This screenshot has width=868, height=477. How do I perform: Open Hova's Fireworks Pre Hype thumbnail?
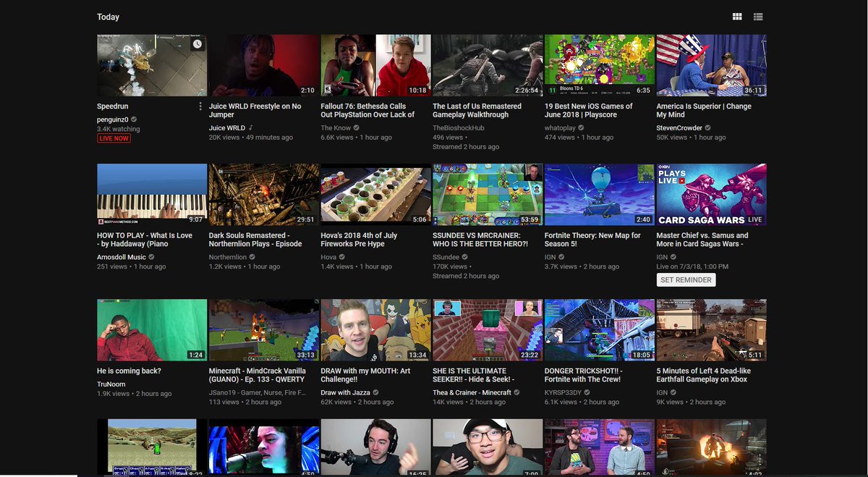[375, 195]
